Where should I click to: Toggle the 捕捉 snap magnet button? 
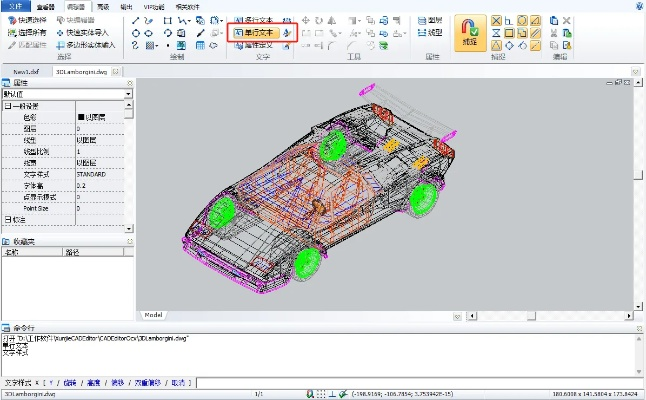(471, 32)
